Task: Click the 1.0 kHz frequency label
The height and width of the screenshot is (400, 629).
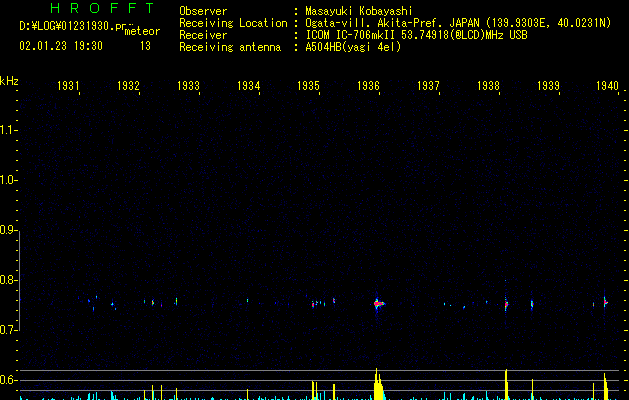Action: click(x=7, y=180)
